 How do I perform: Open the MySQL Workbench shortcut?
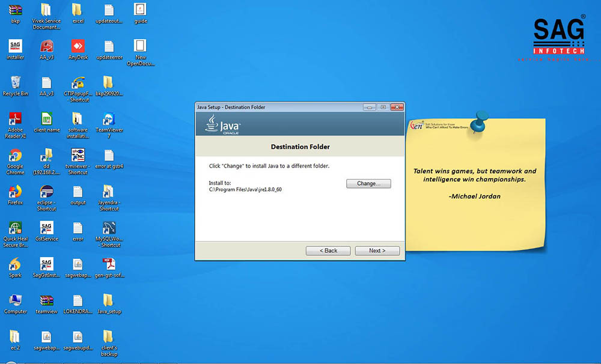pyautogui.click(x=109, y=229)
